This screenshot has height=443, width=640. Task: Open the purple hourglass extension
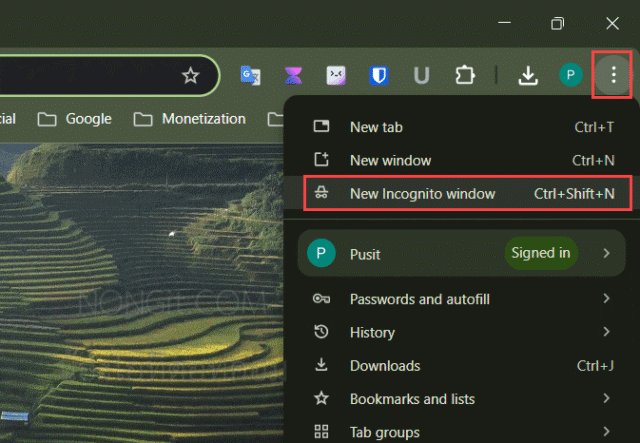(293, 76)
